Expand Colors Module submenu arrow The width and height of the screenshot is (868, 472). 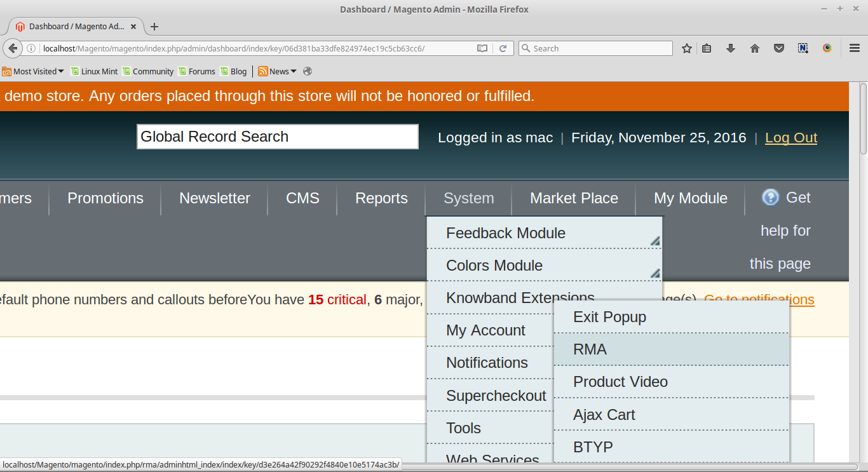[x=655, y=273]
